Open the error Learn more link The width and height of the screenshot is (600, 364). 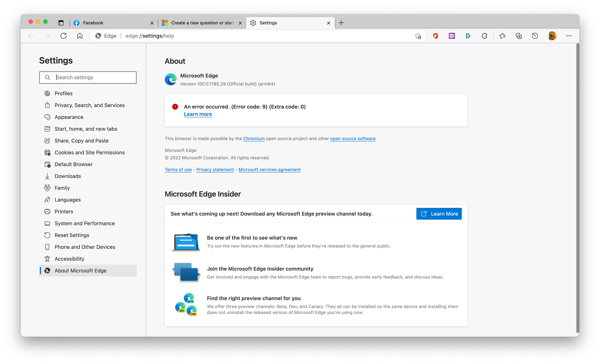[198, 114]
